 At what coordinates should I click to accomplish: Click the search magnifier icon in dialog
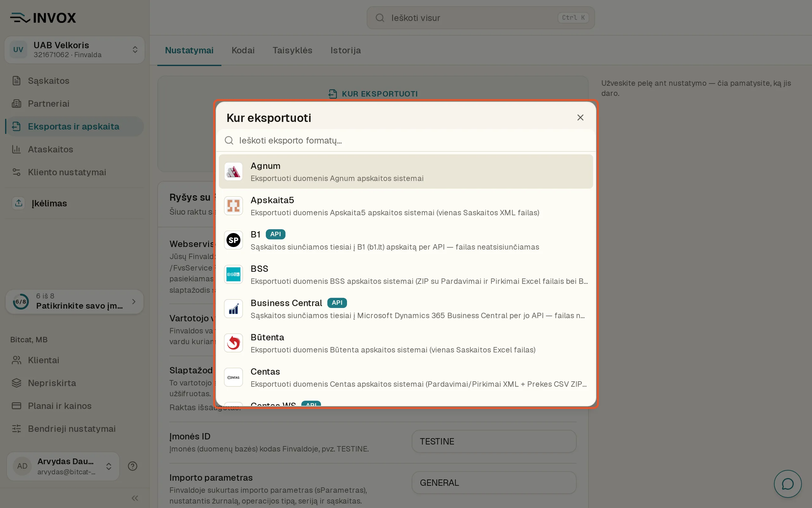click(229, 140)
